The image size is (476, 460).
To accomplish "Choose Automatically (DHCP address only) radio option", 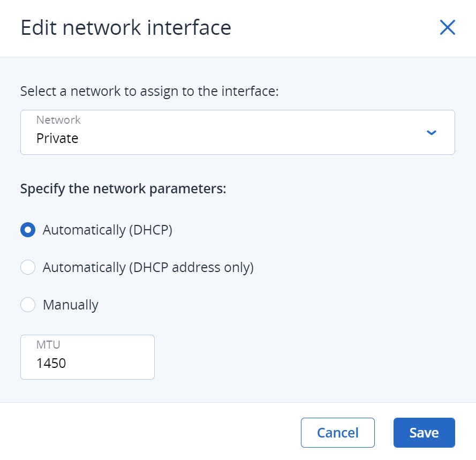I will pyautogui.click(x=28, y=267).
